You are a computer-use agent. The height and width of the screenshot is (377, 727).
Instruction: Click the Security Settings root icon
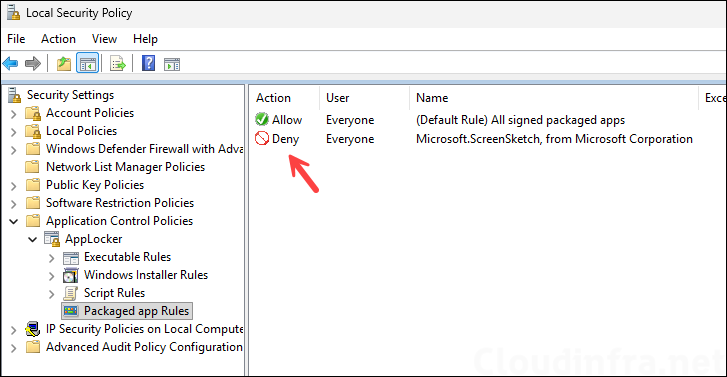pyautogui.click(x=14, y=95)
